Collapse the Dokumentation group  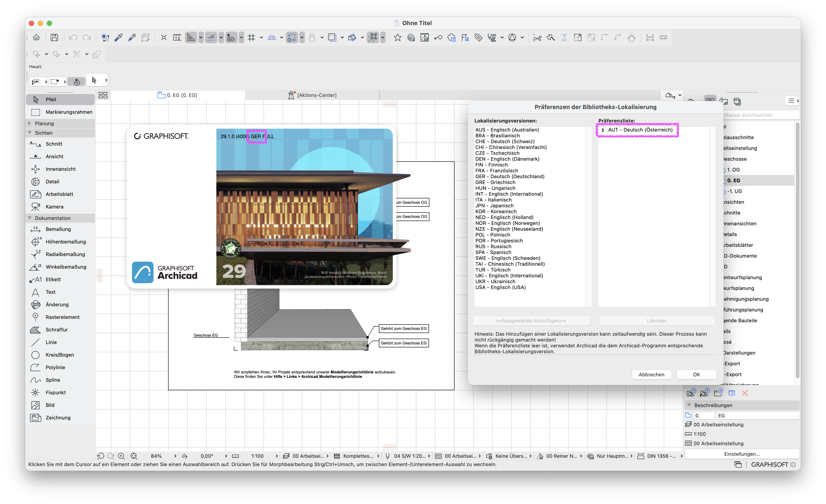click(29, 218)
